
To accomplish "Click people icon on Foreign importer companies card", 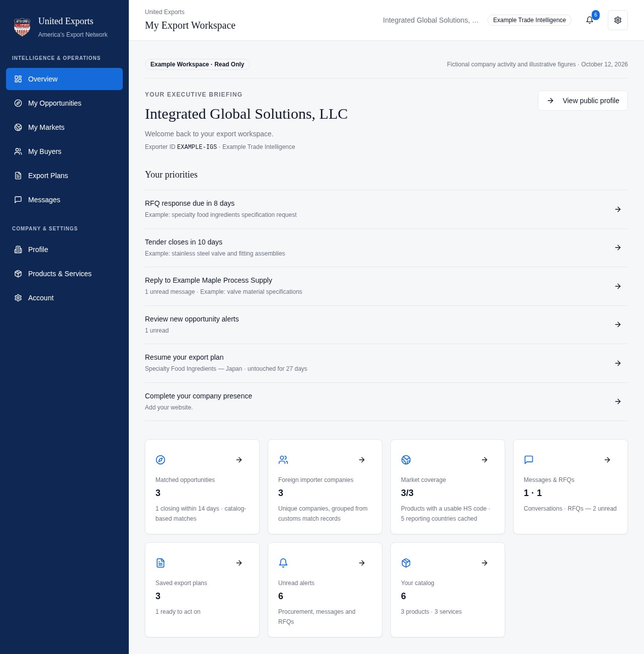I will (x=283, y=460).
